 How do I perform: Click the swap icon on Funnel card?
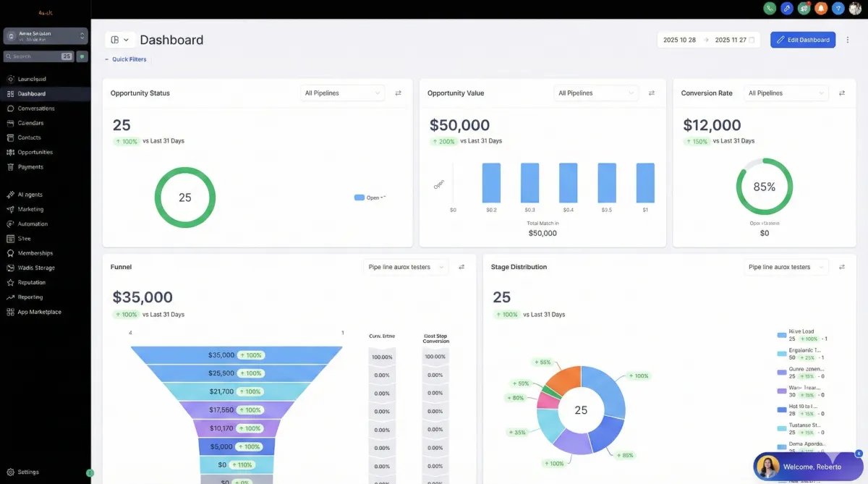[x=461, y=267]
